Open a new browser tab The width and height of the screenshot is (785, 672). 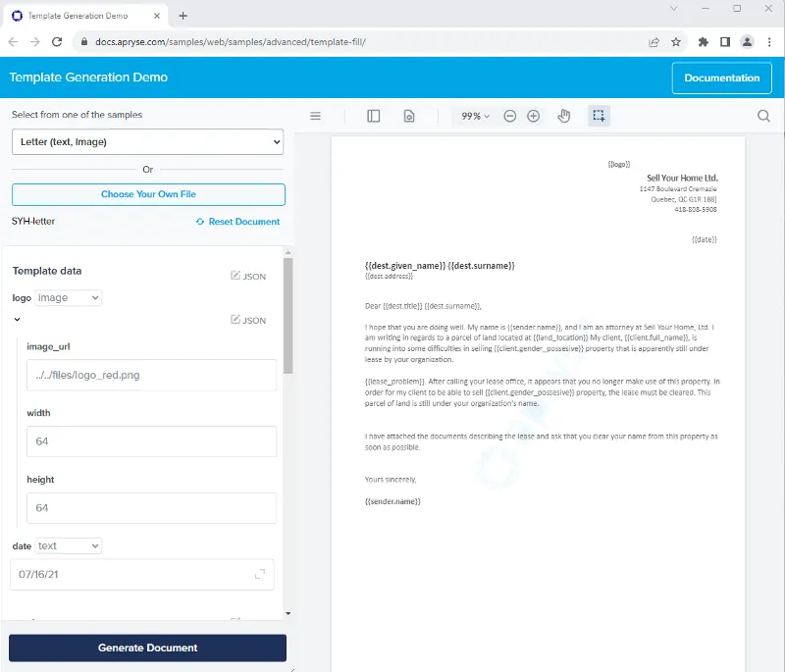pyautogui.click(x=183, y=16)
